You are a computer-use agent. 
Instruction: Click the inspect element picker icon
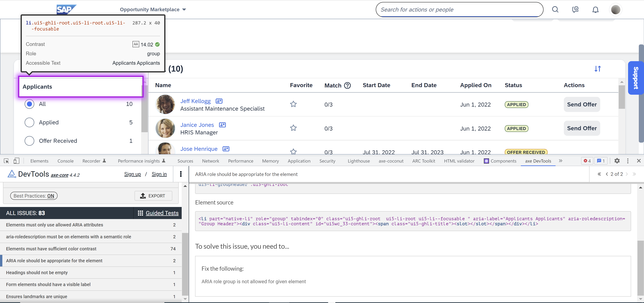pos(7,161)
